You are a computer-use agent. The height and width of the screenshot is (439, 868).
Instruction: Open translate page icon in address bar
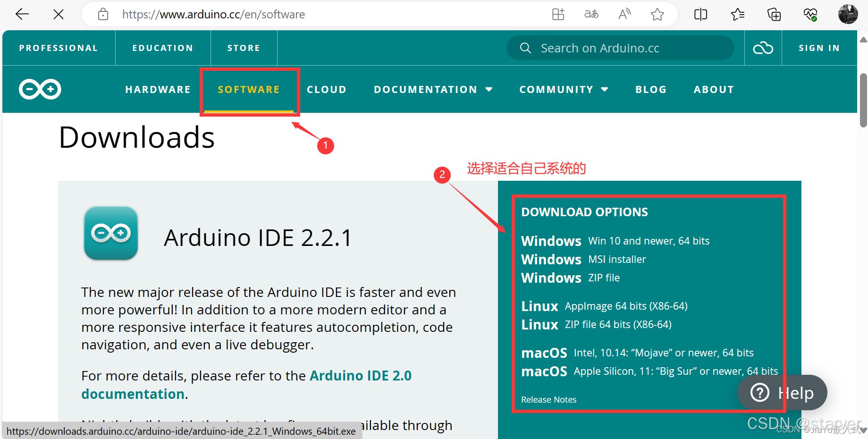pos(591,15)
